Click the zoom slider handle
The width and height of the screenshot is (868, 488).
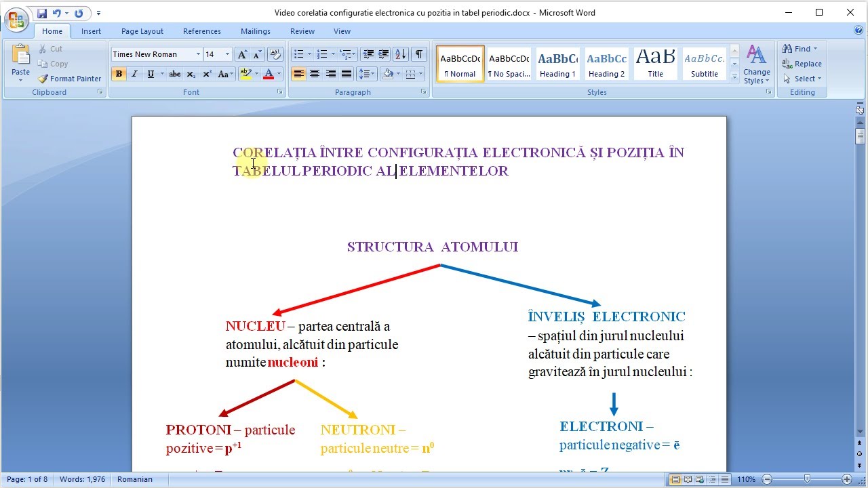coord(807,480)
